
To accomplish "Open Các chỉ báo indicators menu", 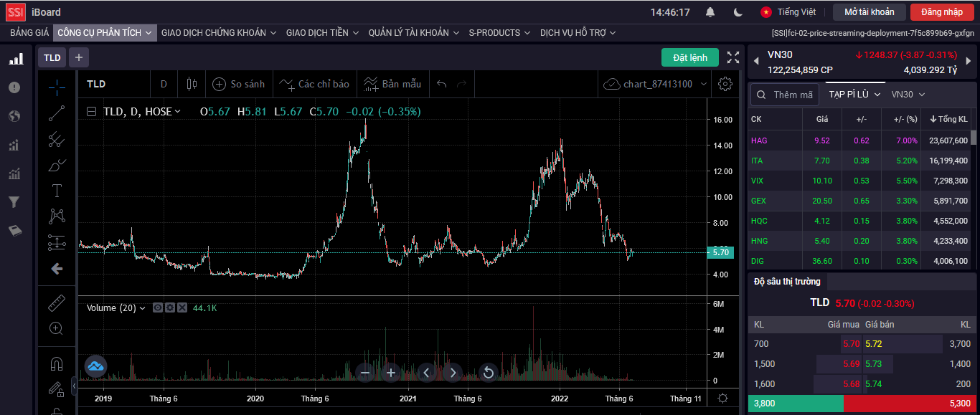I will pyautogui.click(x=314, y=84).
